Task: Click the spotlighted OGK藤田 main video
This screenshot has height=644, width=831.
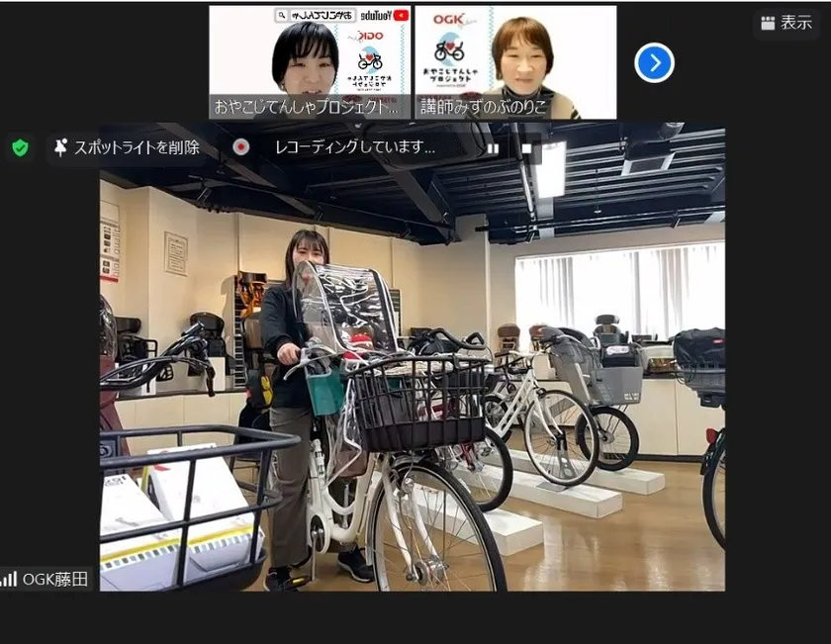Action: (413, 357)
